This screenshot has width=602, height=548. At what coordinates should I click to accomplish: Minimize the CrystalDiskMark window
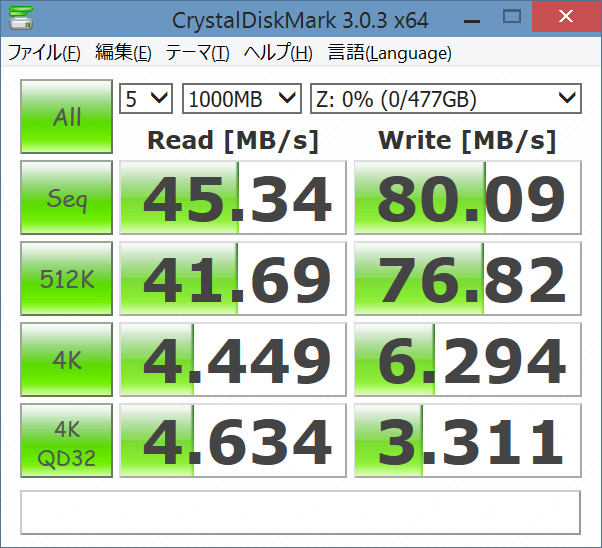pyautogui.click(x=466, y=18)
